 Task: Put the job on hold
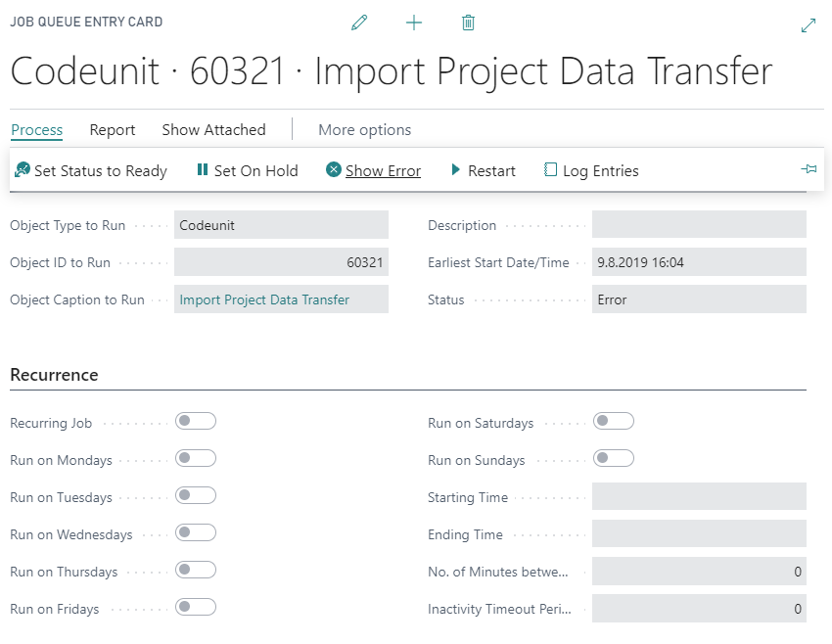point(247,170)
